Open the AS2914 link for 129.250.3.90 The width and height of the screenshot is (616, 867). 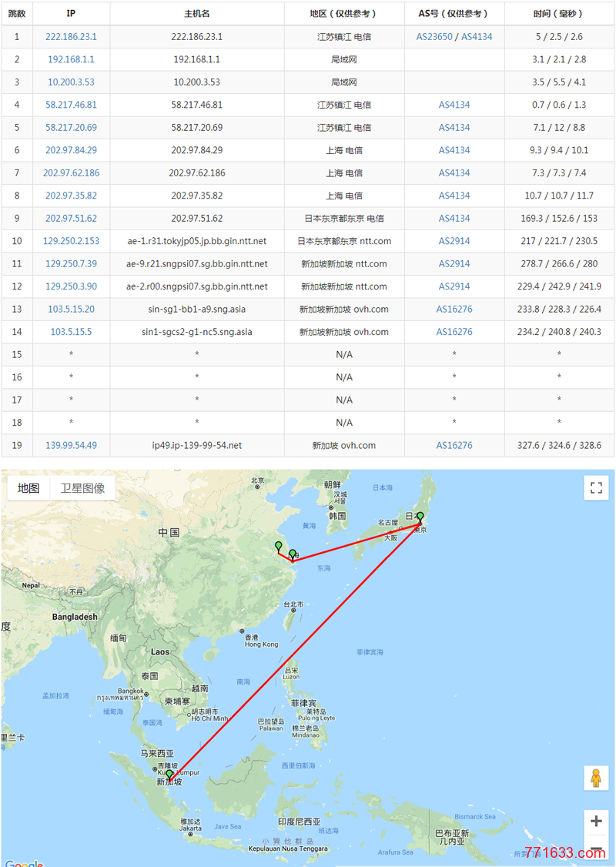pos(454,286)
